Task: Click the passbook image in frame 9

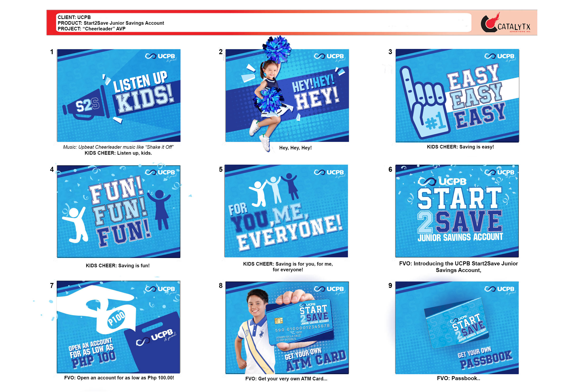Action: point(456,323)
